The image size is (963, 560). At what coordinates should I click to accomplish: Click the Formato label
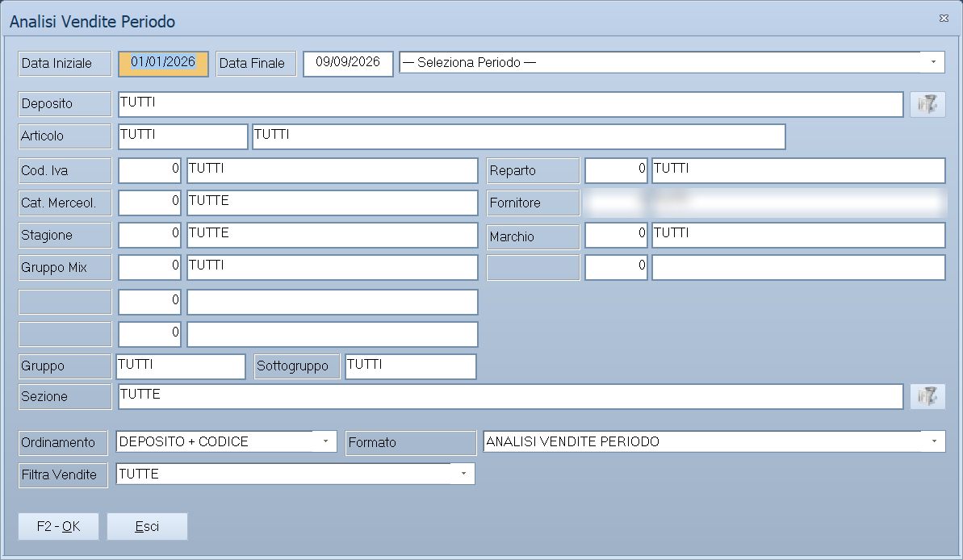click(411, 443)
